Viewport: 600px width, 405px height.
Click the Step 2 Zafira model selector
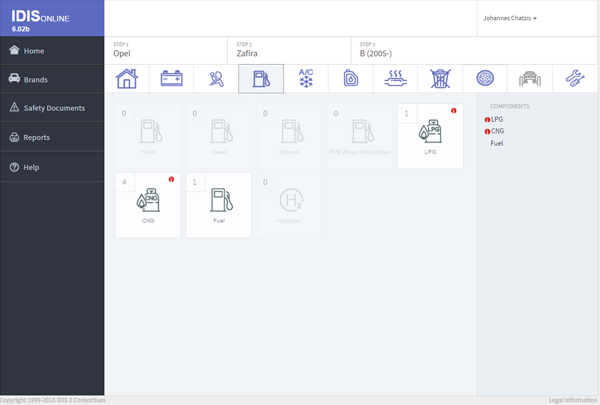[289, 51]
